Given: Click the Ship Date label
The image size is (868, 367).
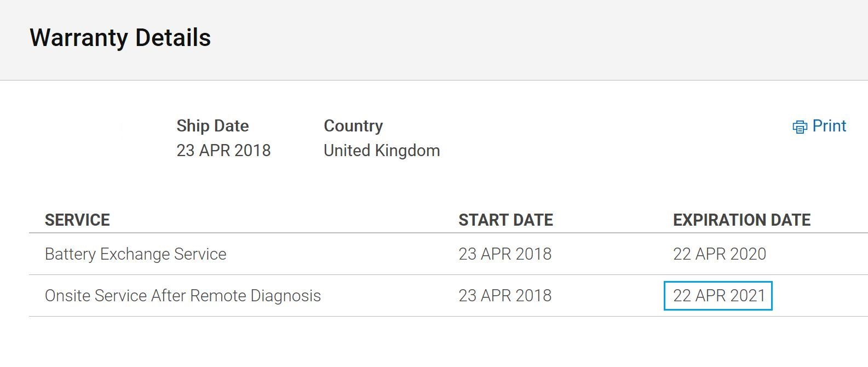Looking at the screenshot, I should coord(212,126).
